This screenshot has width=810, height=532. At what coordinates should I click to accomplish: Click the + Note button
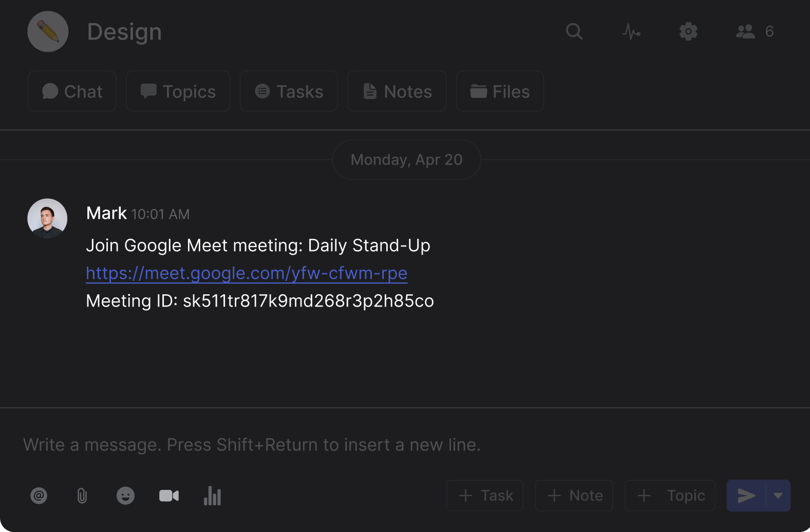click(x=574, y=496)
